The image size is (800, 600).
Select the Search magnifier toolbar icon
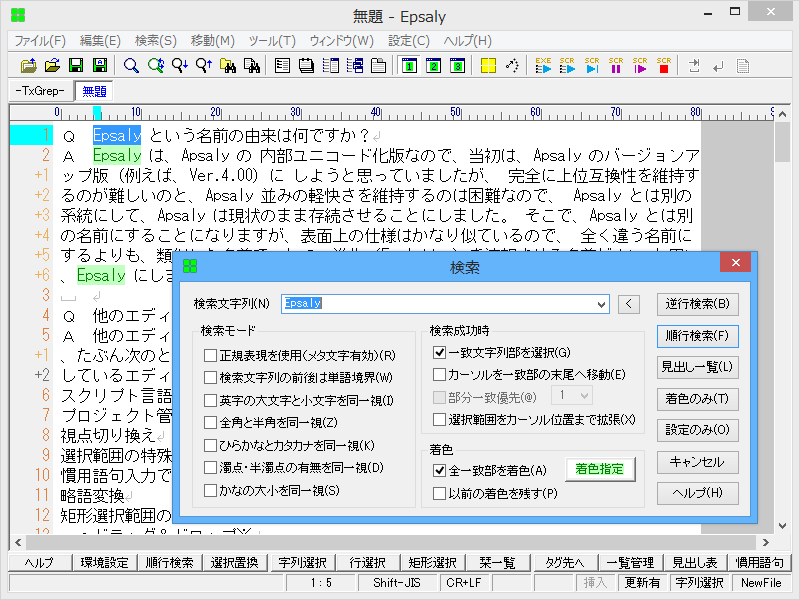[x=129, y=65]
